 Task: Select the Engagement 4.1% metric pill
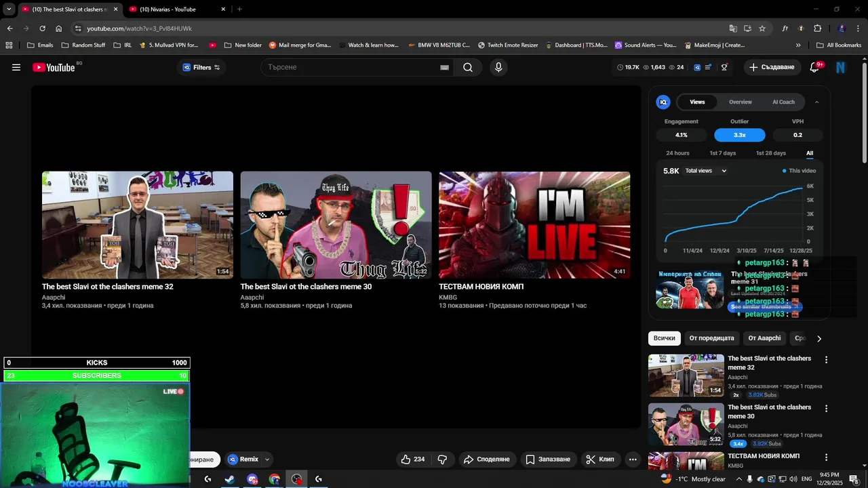click(x=681, y=135)
